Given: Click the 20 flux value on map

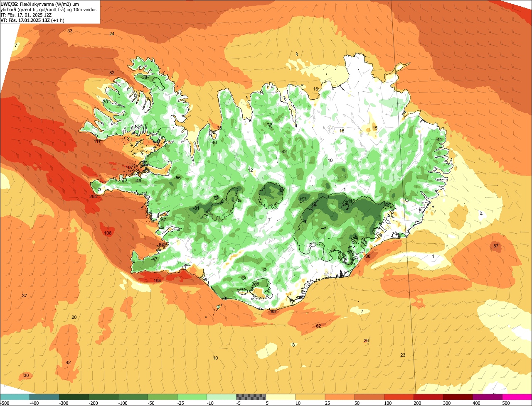Looking at the screenshot, I should click(x=74, y=317).
